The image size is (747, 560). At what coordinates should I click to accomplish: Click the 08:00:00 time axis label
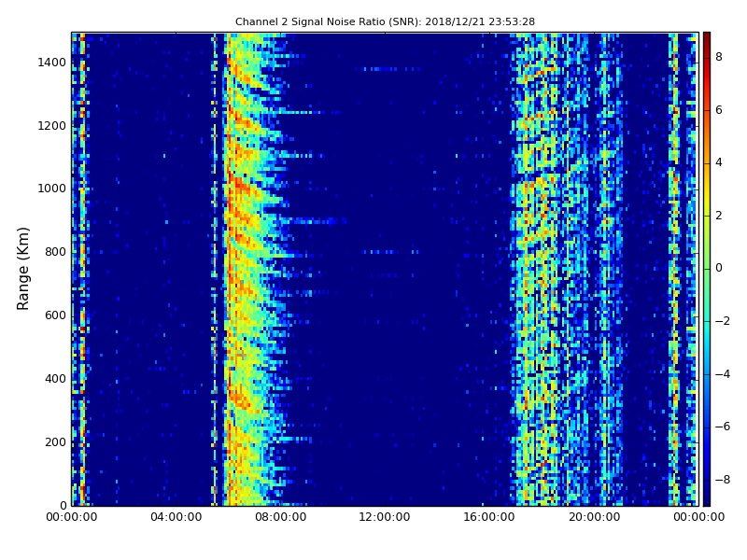[281, 517]
